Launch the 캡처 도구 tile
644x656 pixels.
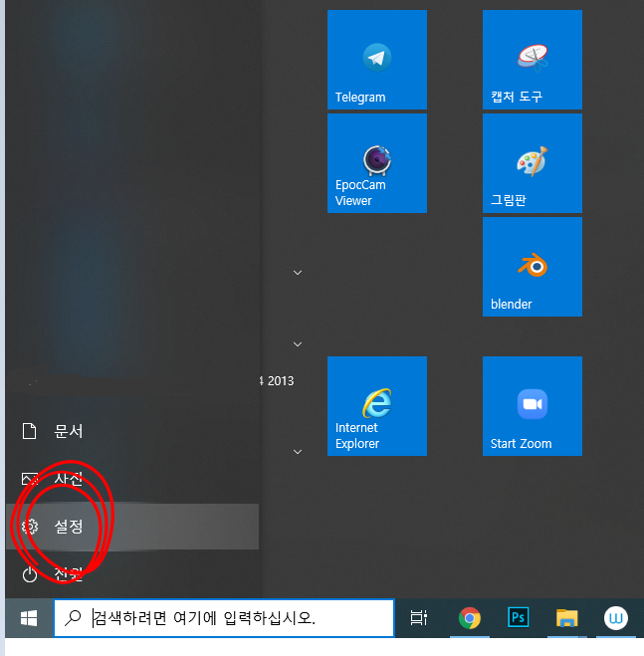pyautogui.click(x=533, y=60)
